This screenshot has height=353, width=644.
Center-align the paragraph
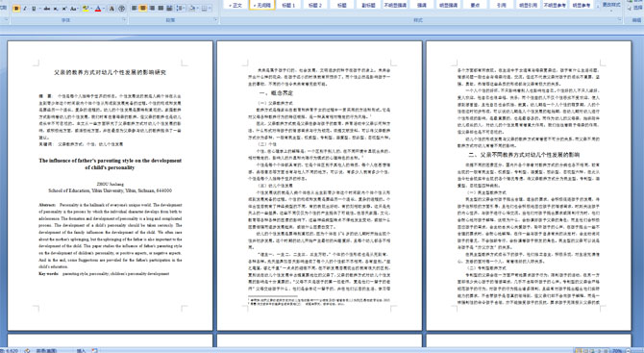pos(143,9)
